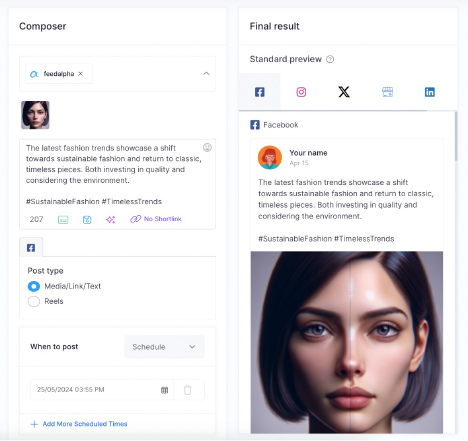The width and height of the screenshot is (468, 441).
Task: Switch to the LinkedIn preview tab
Action: click(x=430, y=92)
